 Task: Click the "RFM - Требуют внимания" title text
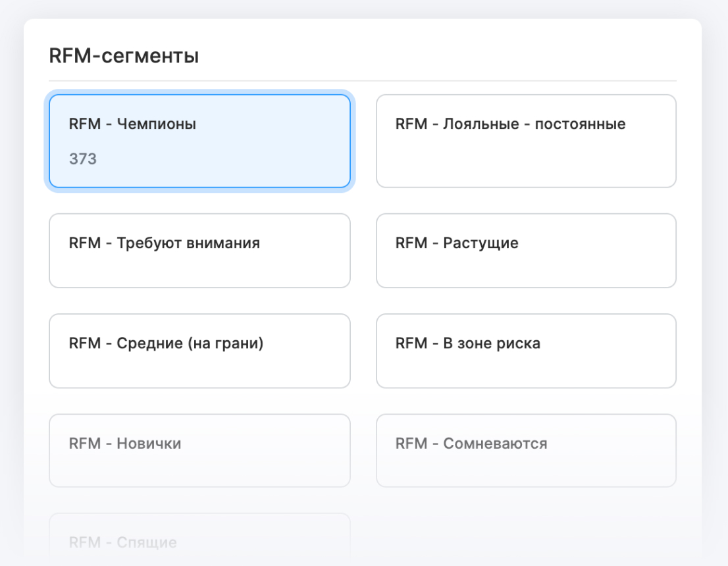pyautogui.click(x=165, y=244)
